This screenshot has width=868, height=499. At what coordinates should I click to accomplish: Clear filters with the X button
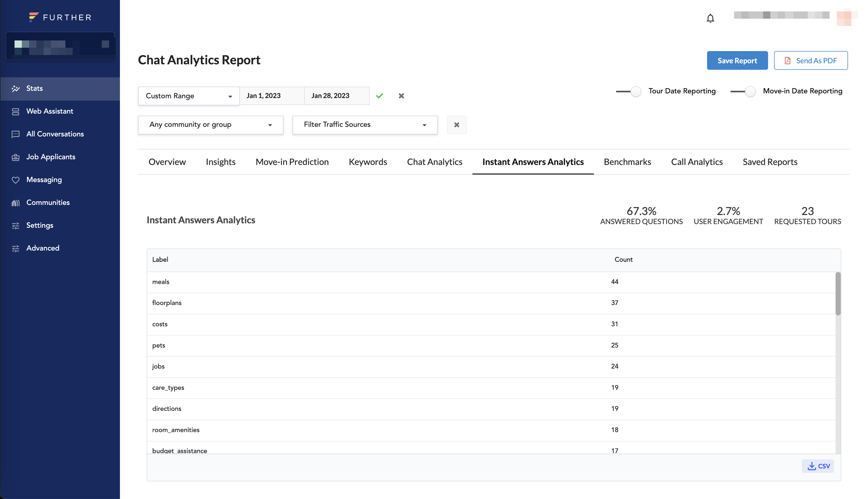pyautogui.click(x=457, y=125)
